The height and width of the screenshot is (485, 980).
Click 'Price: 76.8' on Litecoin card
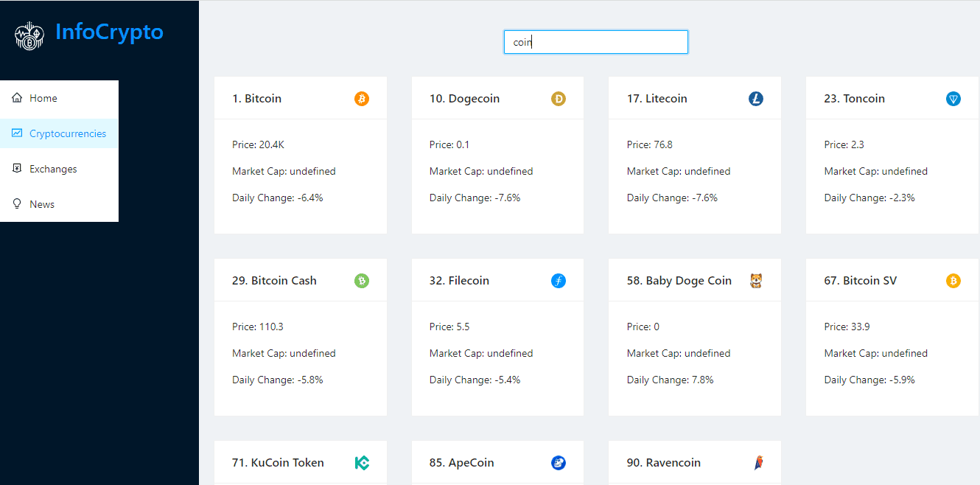click(649, 144)
